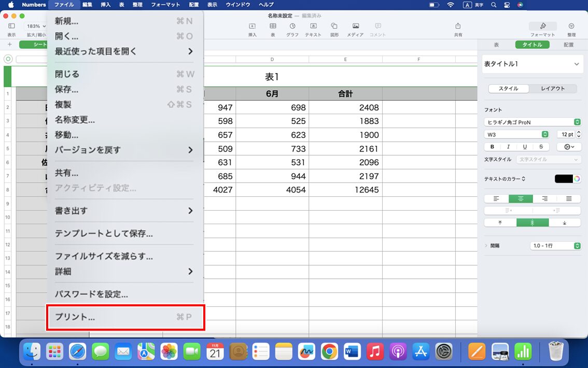The height and width of the screenshot is (368, 588).
Task: Toggle underline formatting in the font panel
Action: point(524,146)
